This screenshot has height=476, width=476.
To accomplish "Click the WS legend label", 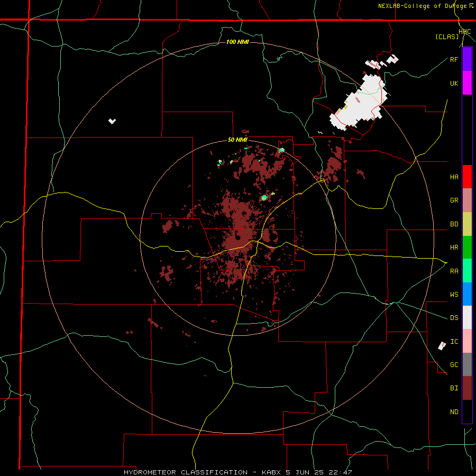I will point(454,295).
